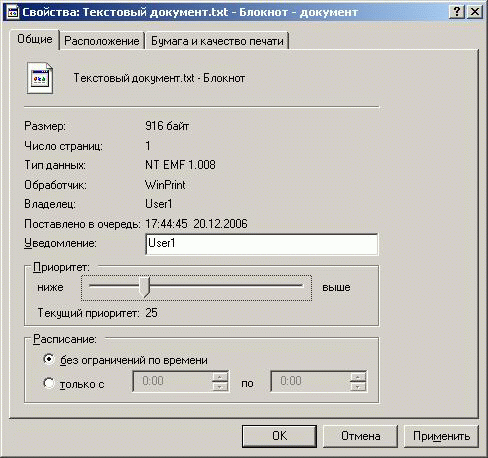Open the Бумага и качество печати tab

point(217,41)
